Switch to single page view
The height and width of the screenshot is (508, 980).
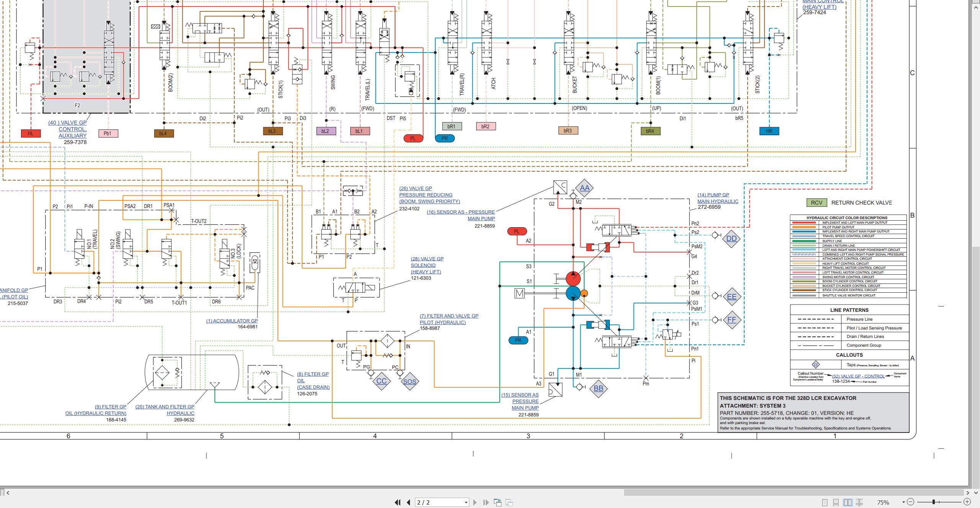(825, 502)
